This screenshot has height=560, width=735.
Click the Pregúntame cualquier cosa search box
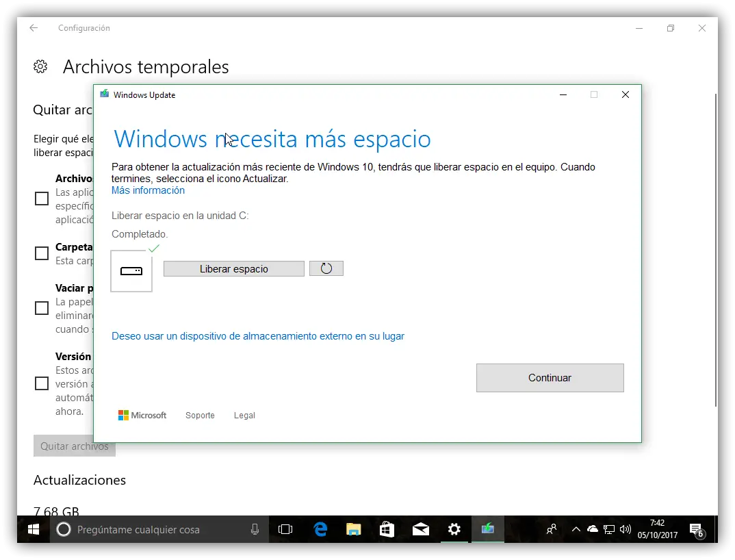pos(159,529)
